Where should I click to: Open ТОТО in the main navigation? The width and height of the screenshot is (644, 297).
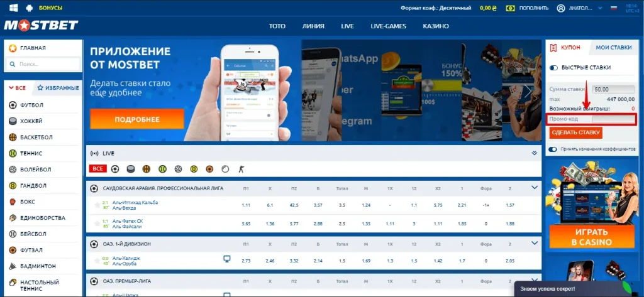coord(277,26)
